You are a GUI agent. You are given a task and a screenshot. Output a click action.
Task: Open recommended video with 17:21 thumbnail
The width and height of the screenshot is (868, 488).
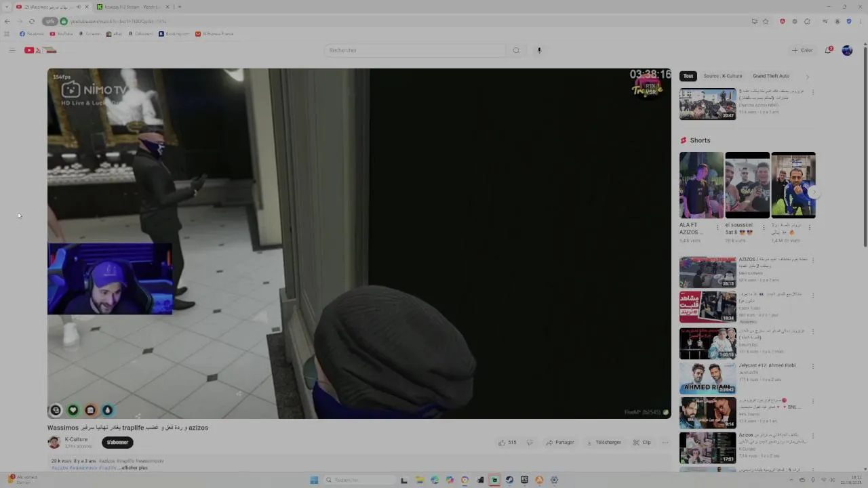click(707, 447)
